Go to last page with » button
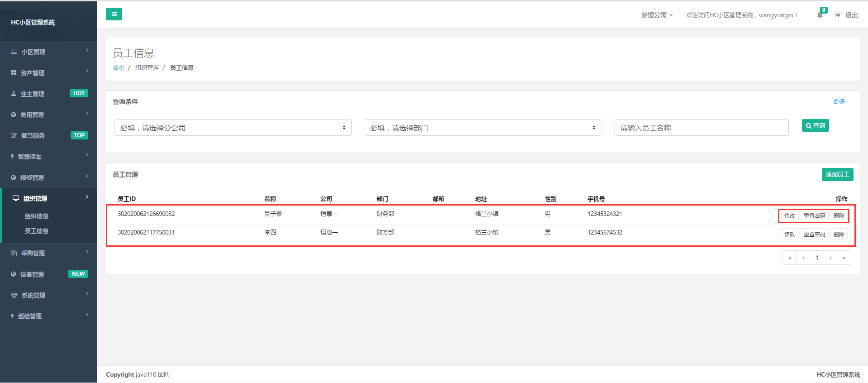Viewport: 868px width, 383px height. (x=844, y=258)
